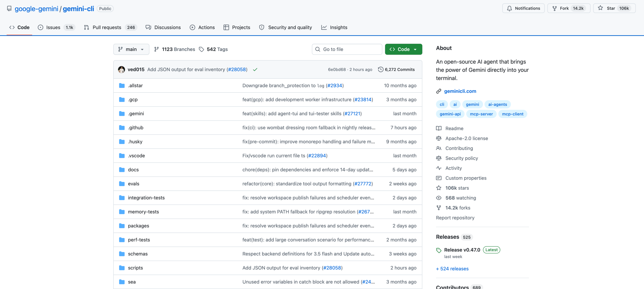Viewport: 644px width, 289px height.
Task: Switch to the Issues tab
Action: pyautogui.click(x=56, y=27)
